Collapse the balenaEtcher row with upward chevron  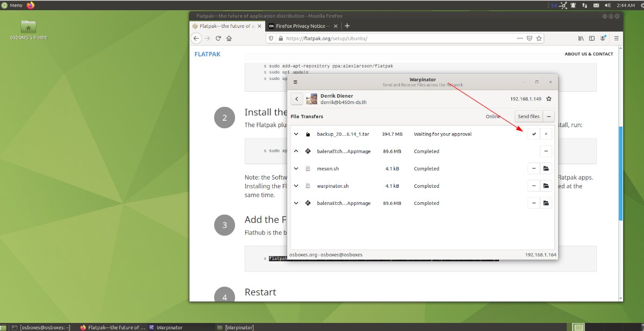point(296,151)
